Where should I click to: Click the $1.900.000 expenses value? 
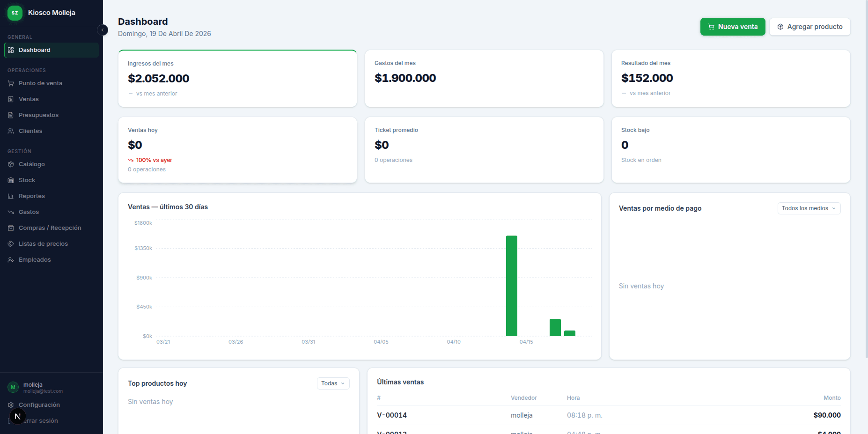point(405,78)
